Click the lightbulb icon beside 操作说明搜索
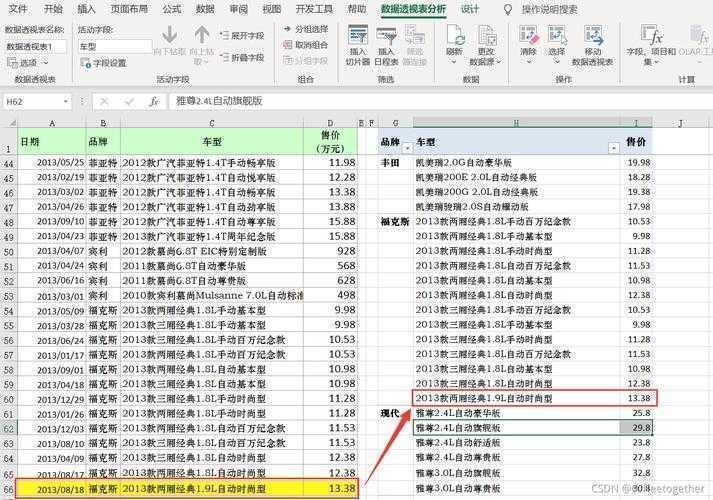This screenshot has height=500, width=713. [x=508, y=10]
